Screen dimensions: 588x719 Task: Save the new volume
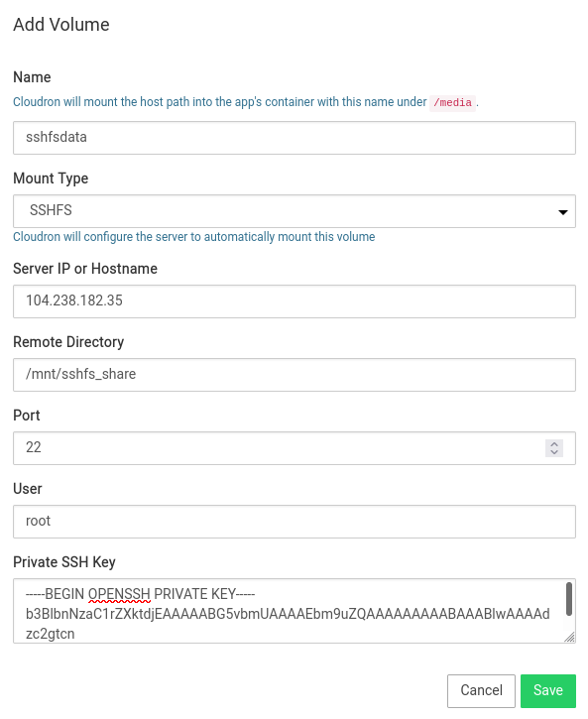coord(548,691)
